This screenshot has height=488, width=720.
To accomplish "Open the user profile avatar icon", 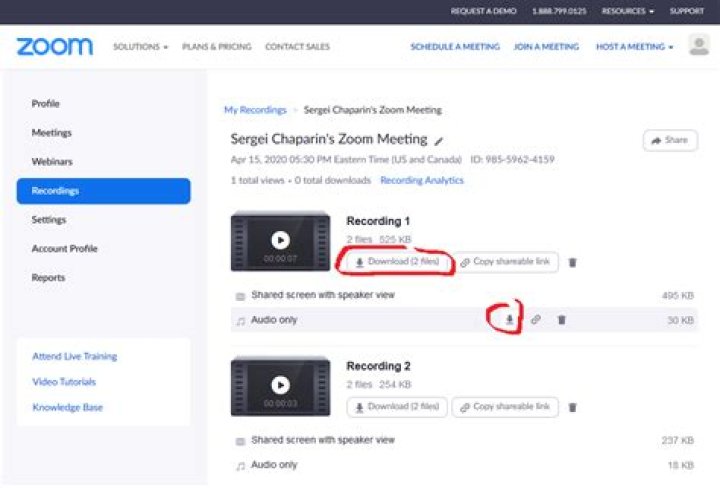I will point(699,46).
